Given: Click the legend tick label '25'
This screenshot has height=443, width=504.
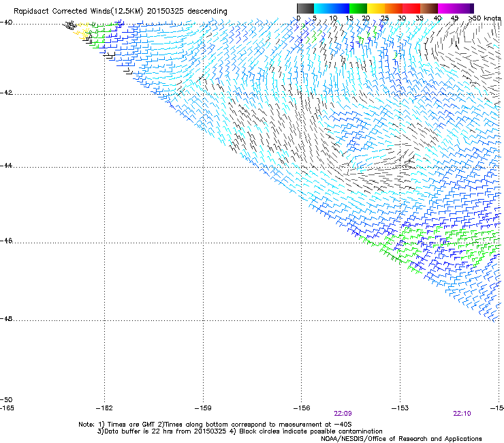Looking at the screenshot, I should coord(385,18).
